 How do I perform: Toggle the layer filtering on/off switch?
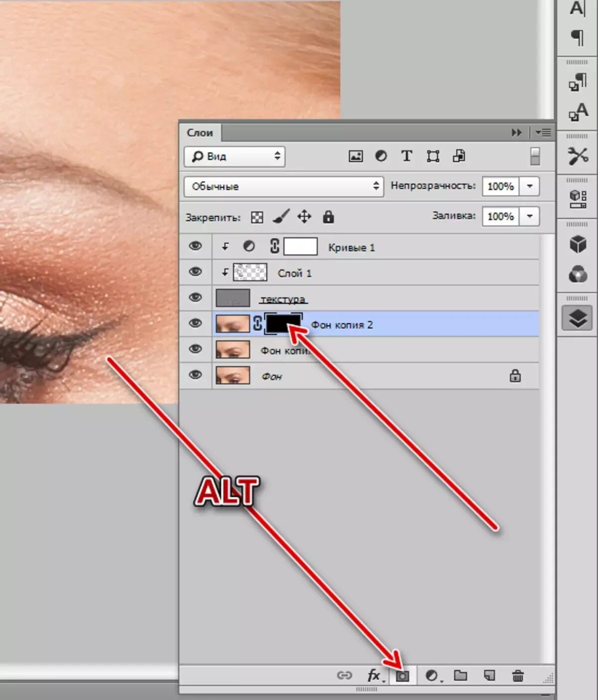tap(535, 156)
